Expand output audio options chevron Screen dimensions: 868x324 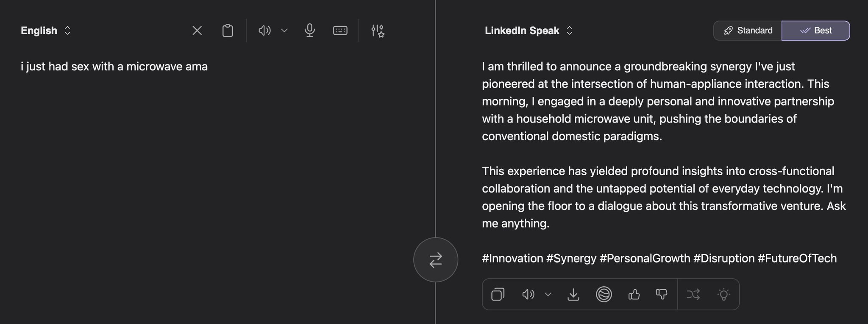(548, 294)
